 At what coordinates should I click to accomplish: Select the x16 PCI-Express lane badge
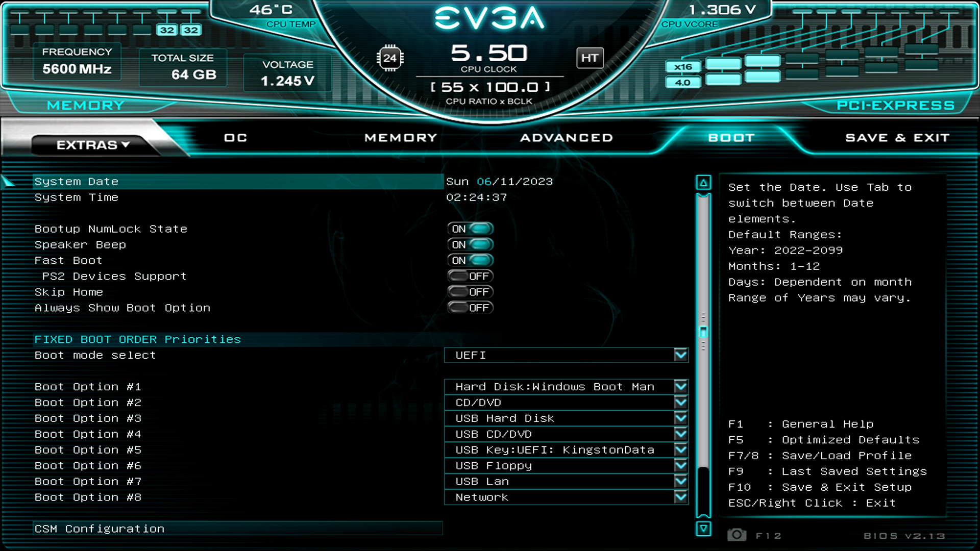click(683, 66)
